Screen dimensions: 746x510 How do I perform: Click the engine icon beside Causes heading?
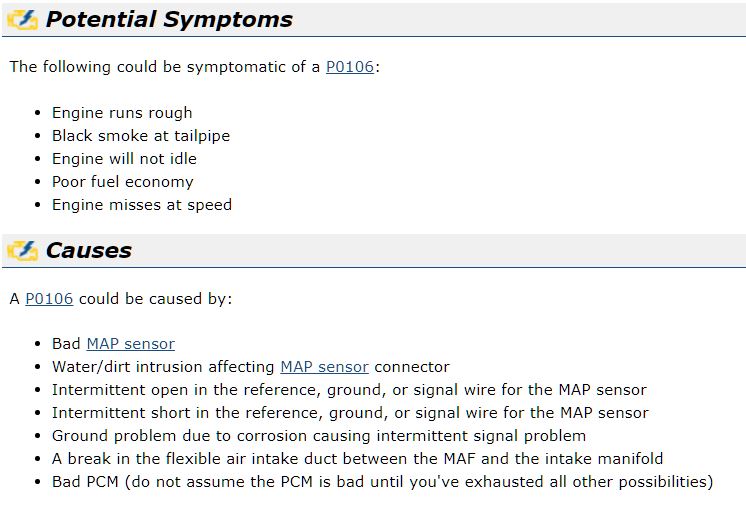[x=22, y=251]
